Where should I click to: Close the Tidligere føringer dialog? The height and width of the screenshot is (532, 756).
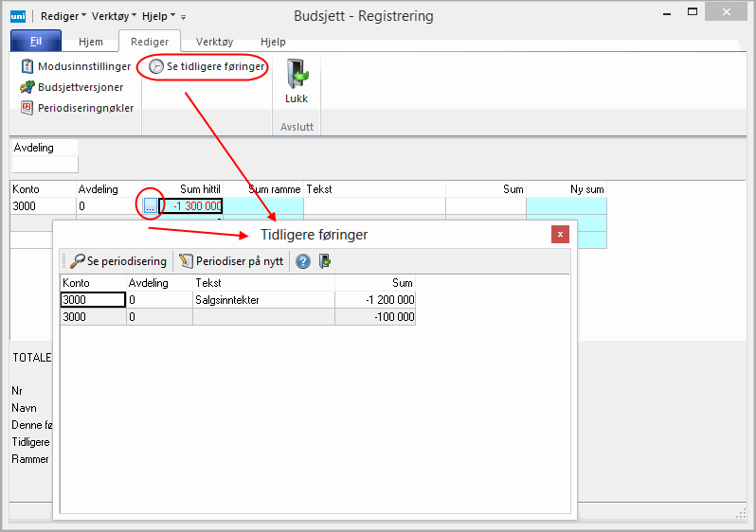560,234
